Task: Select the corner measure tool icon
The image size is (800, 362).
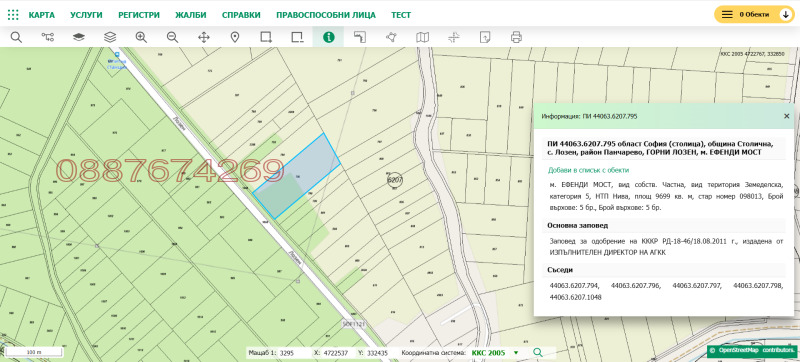Action: [360, 37]
